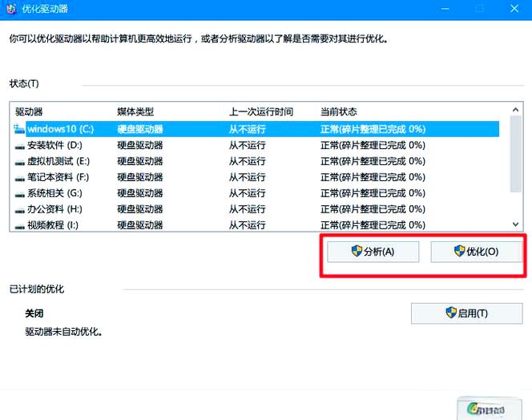Select the 虚拟机测试 (E:) drive icon
The width and height of the screenshot is (532, 420).
20,162
